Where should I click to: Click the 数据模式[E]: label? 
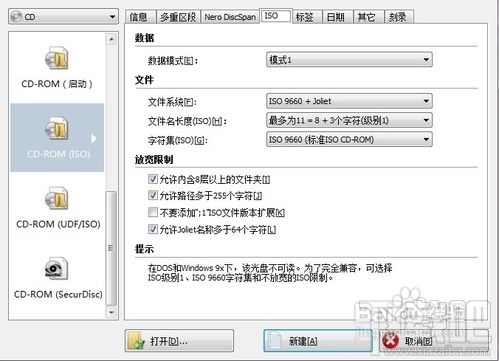pyautogui.click(x=173, y=61)
